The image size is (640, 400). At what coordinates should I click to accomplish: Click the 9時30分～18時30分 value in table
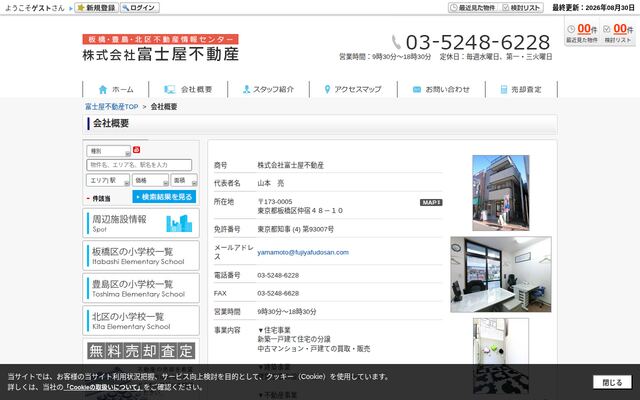pos(287,312)
